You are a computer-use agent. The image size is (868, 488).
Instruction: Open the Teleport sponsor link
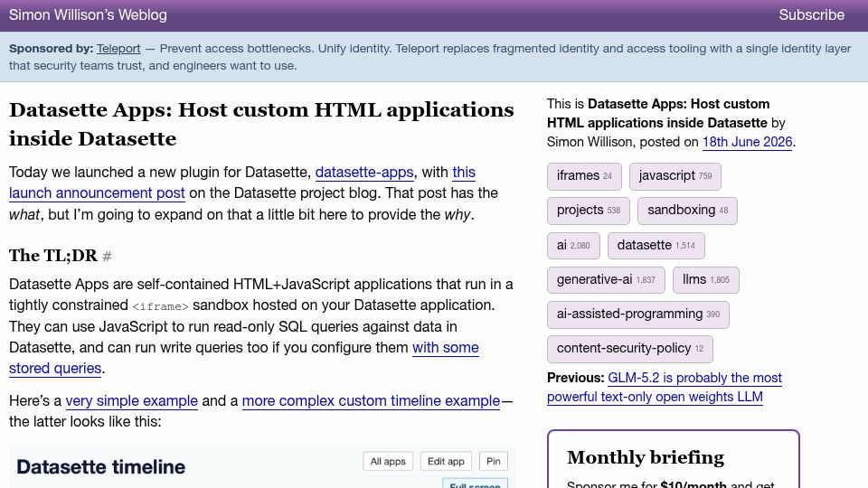click(118, 49)
